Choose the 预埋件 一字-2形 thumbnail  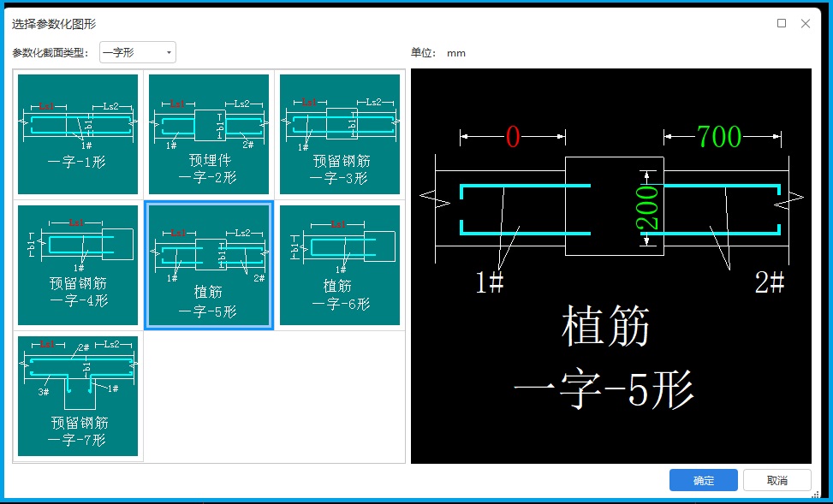(209, 134)
